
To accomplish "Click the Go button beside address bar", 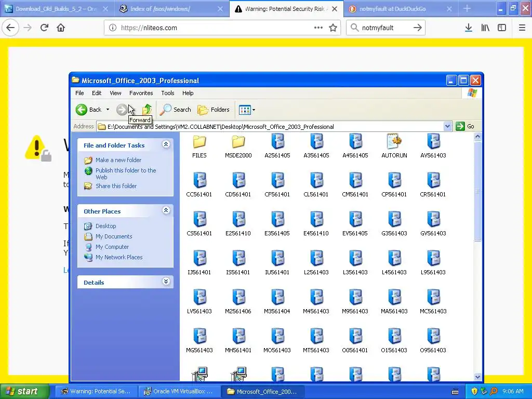I will pyautogui.click(x=465, y=127).
